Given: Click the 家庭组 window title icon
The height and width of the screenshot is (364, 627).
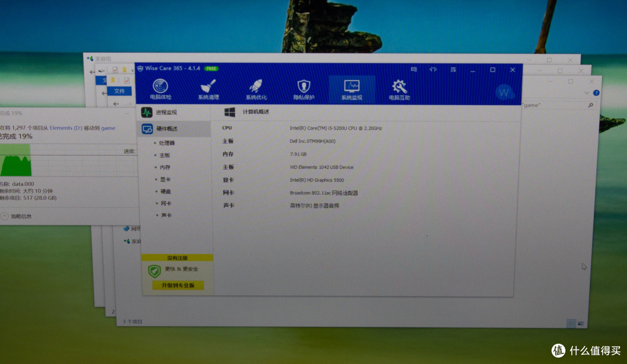Looking at the screenshot, I should [x=90, y=59].
